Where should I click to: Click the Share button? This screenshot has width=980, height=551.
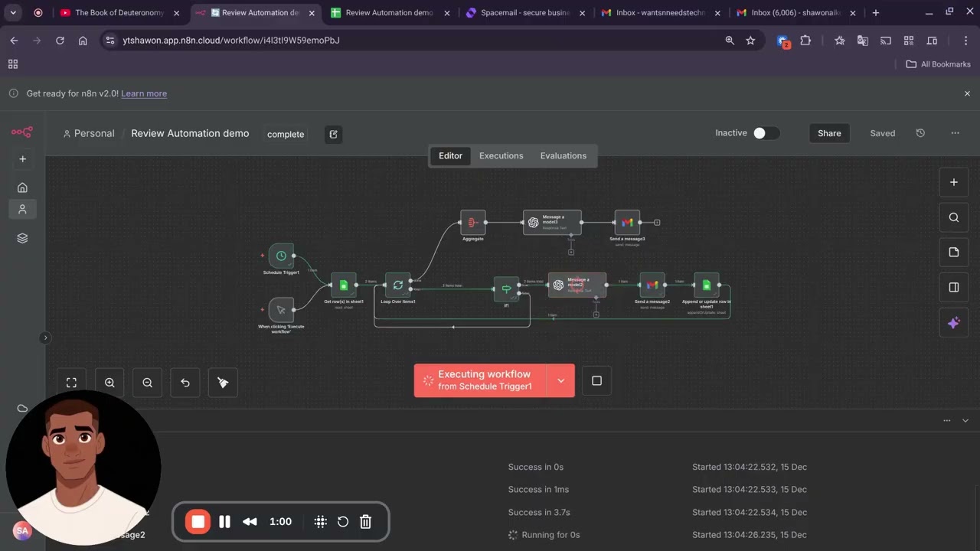[829, 133]
